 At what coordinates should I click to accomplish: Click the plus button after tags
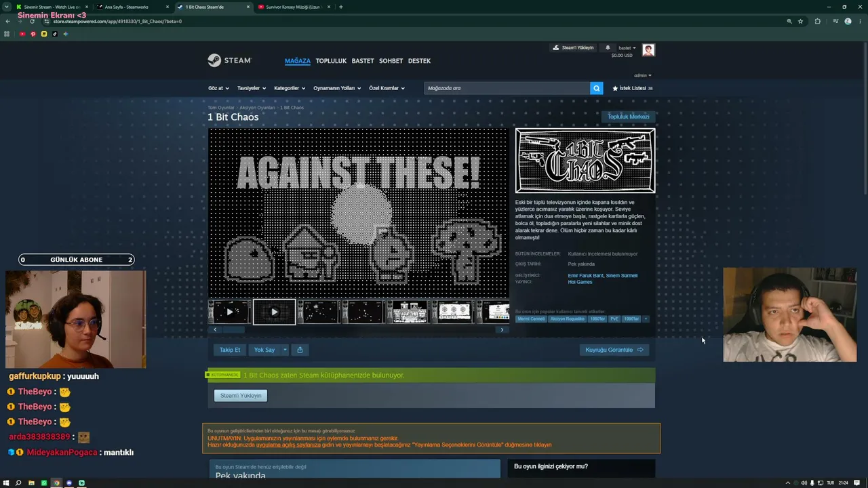(x=646, y=319)
